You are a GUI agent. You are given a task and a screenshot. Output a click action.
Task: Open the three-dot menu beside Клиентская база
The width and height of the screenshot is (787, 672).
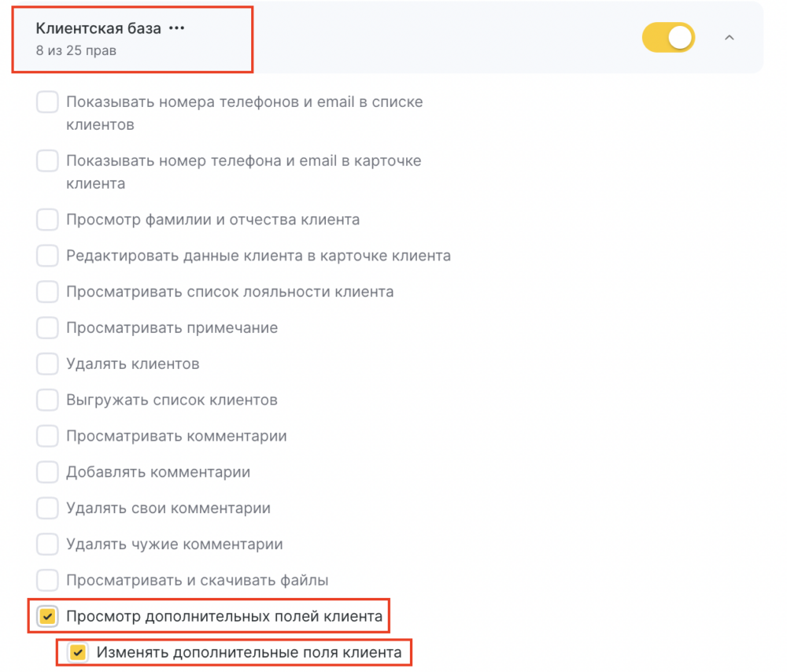[176, 28]
